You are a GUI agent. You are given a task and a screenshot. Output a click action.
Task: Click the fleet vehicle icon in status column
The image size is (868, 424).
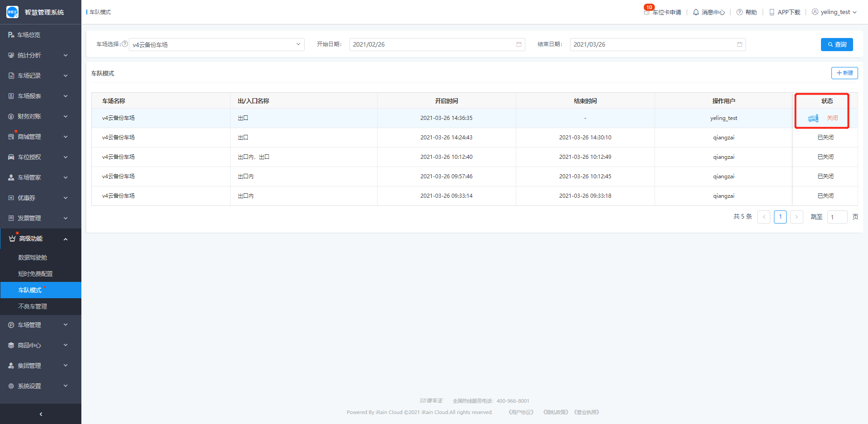point(813,118)
